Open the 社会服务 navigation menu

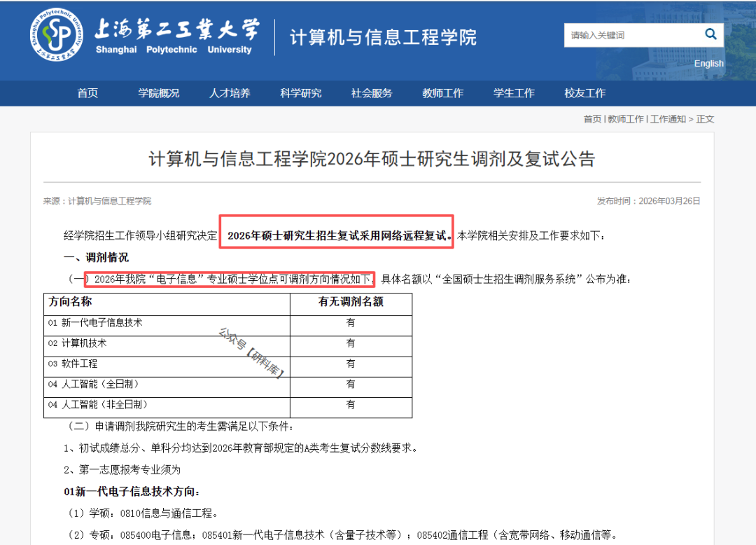coord(372,93)
